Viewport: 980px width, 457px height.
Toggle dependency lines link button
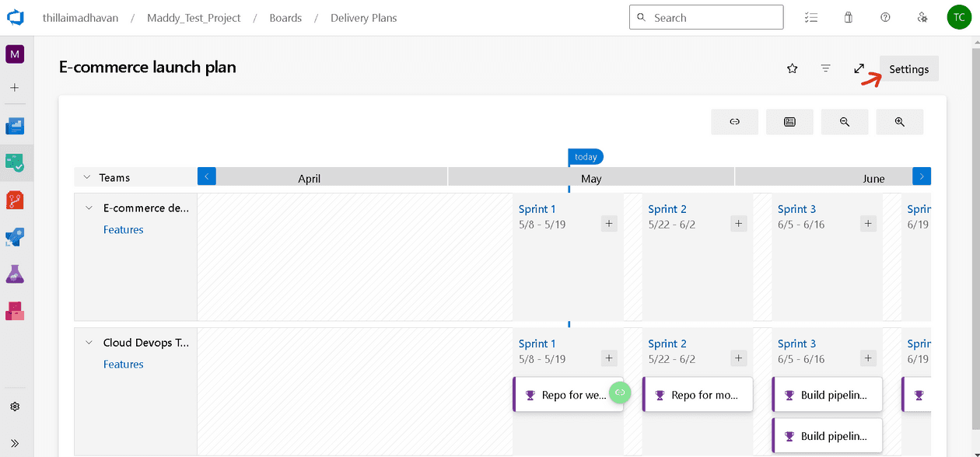(x=734, y=122)
